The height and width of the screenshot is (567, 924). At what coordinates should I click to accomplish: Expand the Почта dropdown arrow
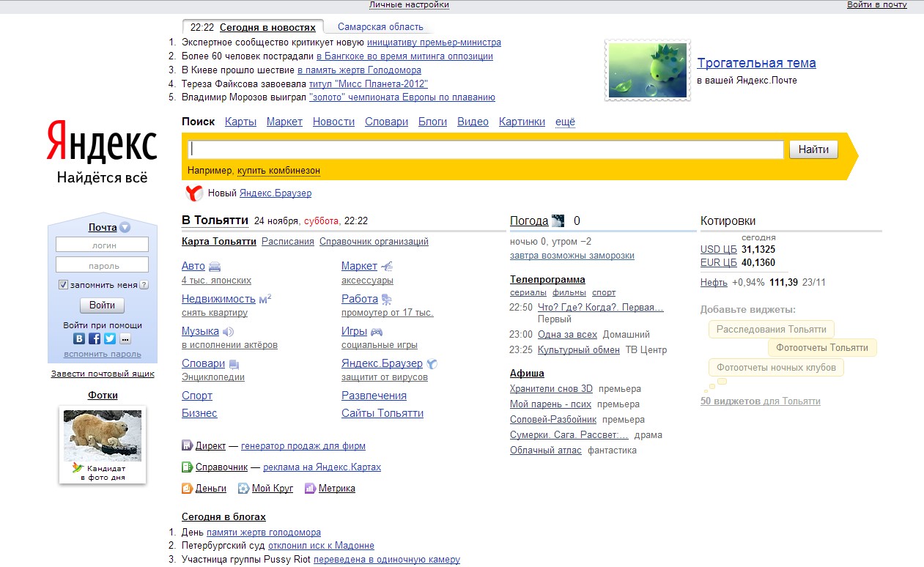pos(125,228)
